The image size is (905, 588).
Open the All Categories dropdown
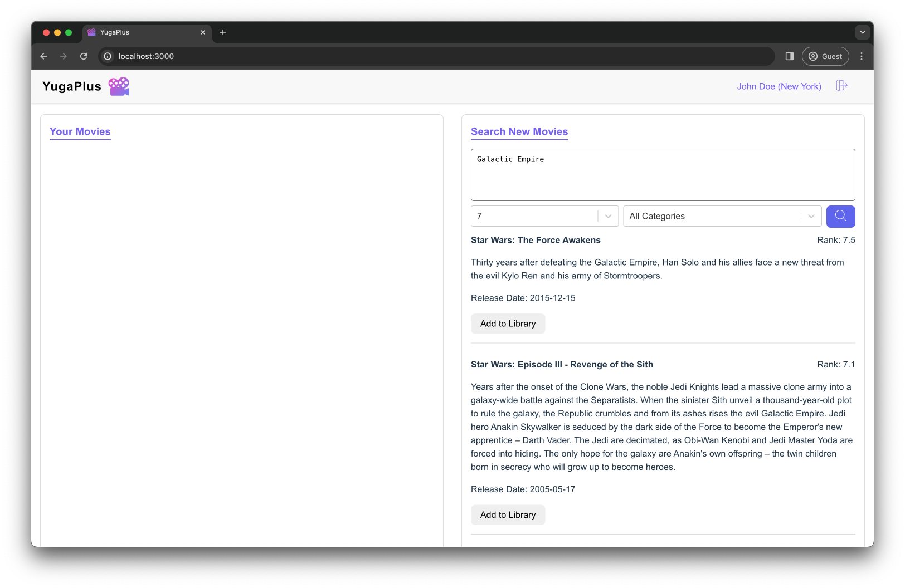pos(722,216)
